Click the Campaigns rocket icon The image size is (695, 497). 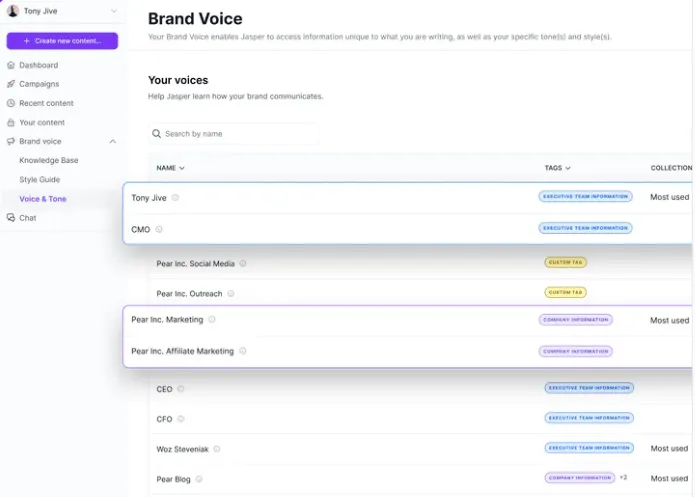11,84
